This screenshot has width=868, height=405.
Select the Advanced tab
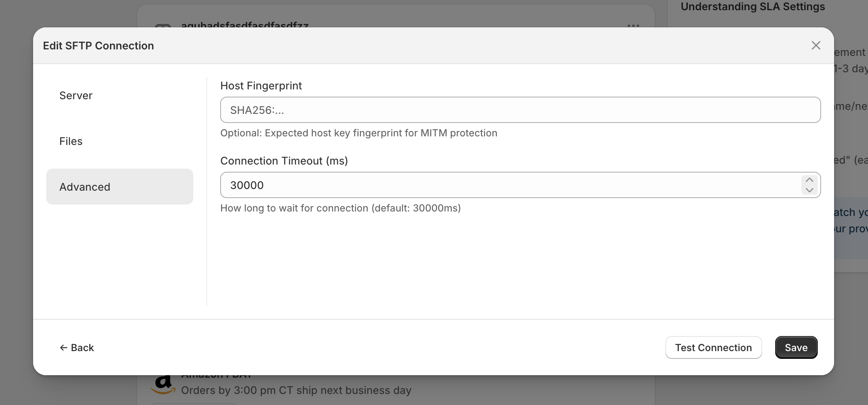pyautogui.click(x=85, y=187)
